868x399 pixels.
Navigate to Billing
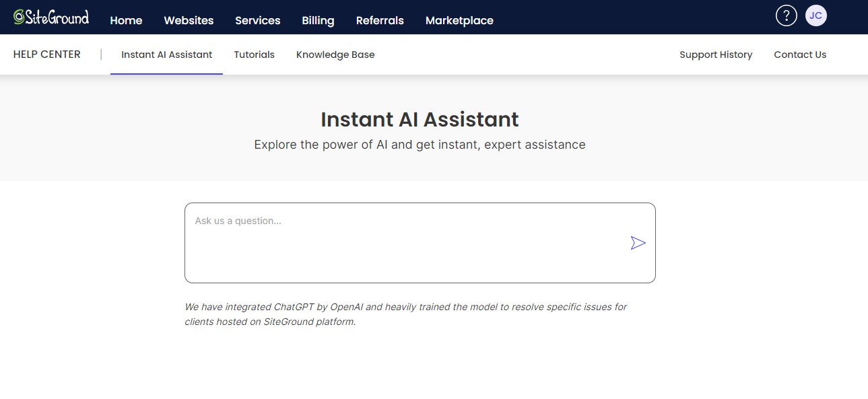[x=318, y=20]
